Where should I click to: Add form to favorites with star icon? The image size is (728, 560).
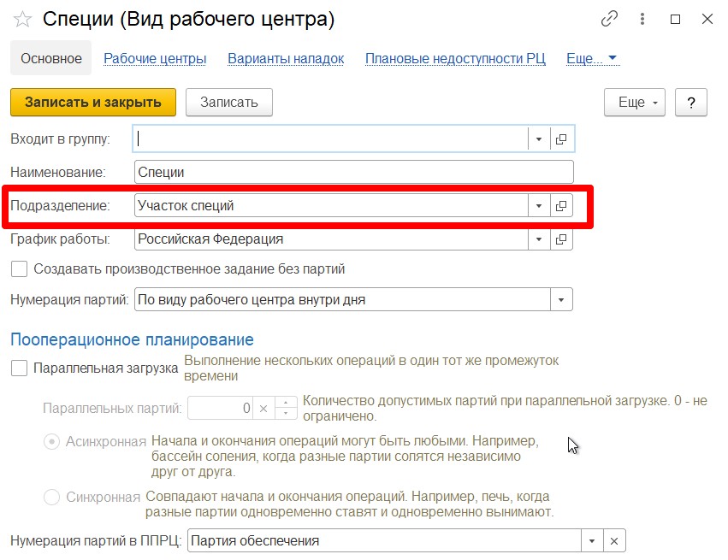(23, 19)
